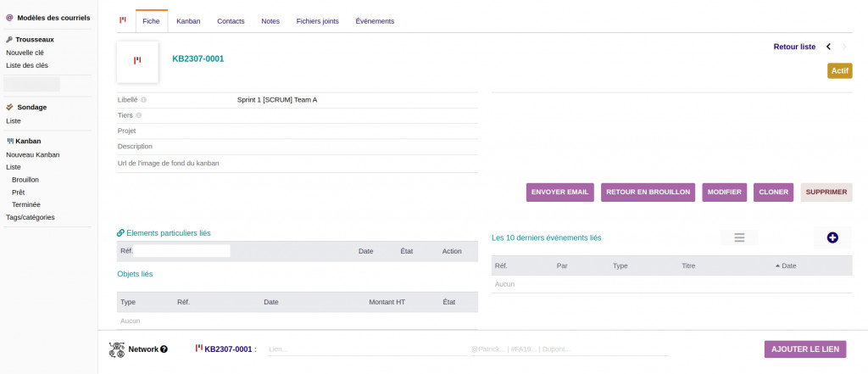Screen dimensions: 868x374
Task: Click the key icon of Trousseaux
Action: (x=9, y=40)
